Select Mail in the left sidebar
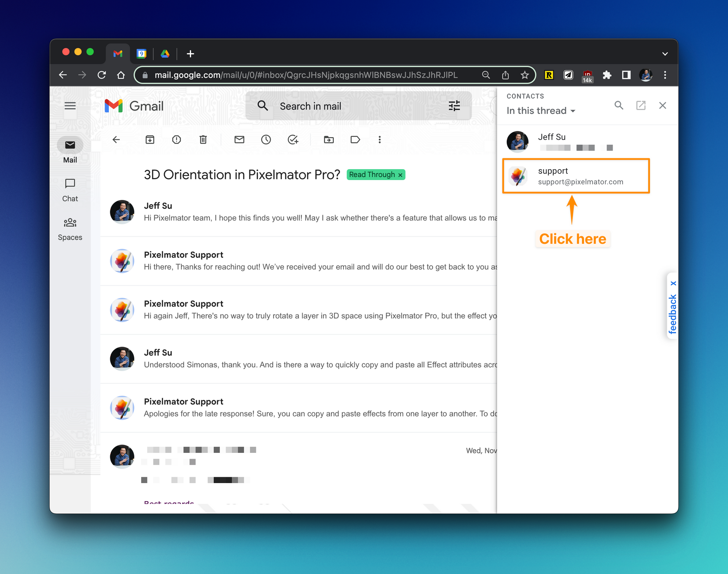The width and height of the screenshot is (728, 574). point(70,151)
